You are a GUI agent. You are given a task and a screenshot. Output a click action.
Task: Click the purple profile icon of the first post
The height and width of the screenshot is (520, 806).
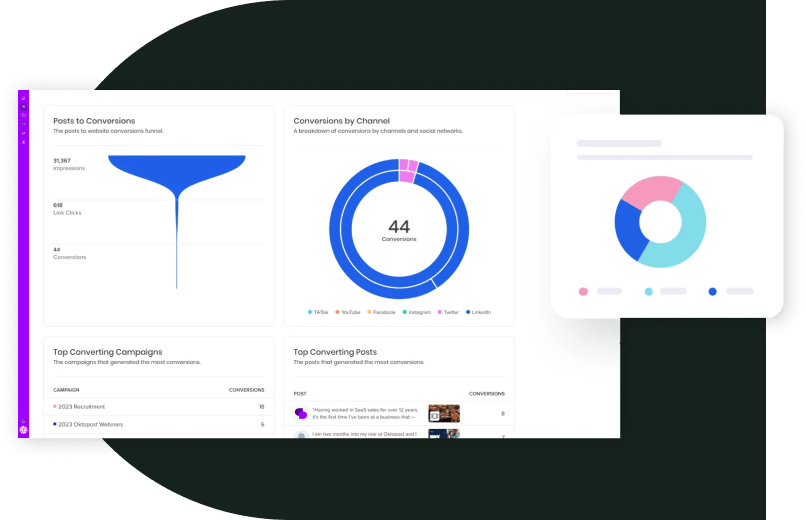[x=301, y=413]
